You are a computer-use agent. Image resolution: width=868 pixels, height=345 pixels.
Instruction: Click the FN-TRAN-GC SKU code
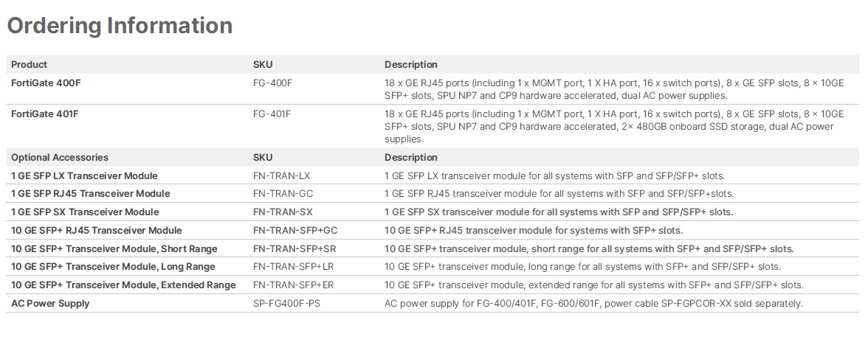(x=283, y=193)
